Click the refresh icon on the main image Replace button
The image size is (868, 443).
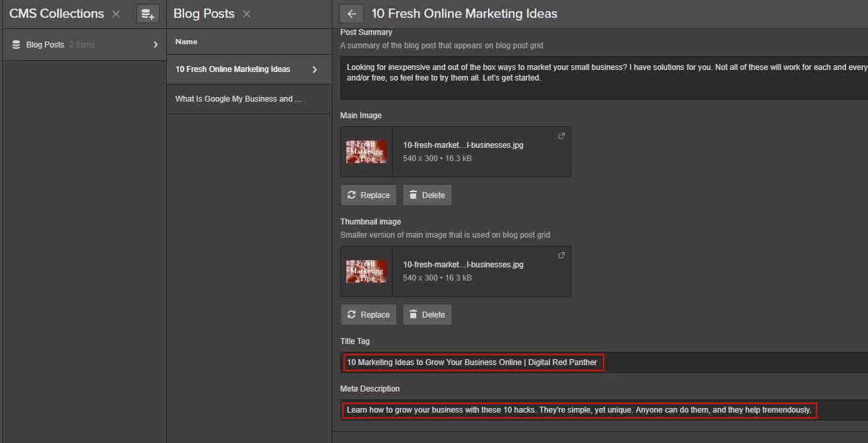[x=352, y=195]
